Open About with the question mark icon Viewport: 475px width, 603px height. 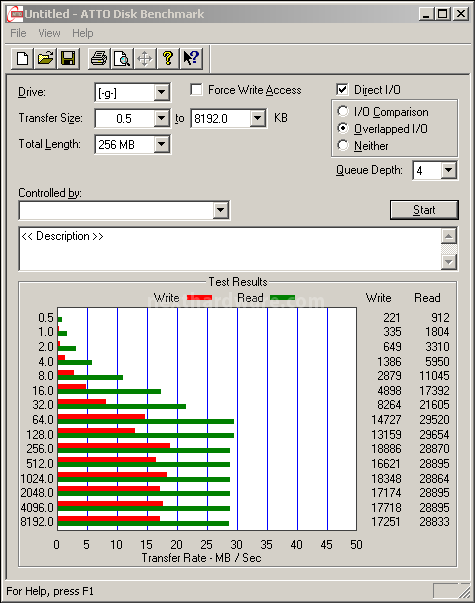[168, 59]
